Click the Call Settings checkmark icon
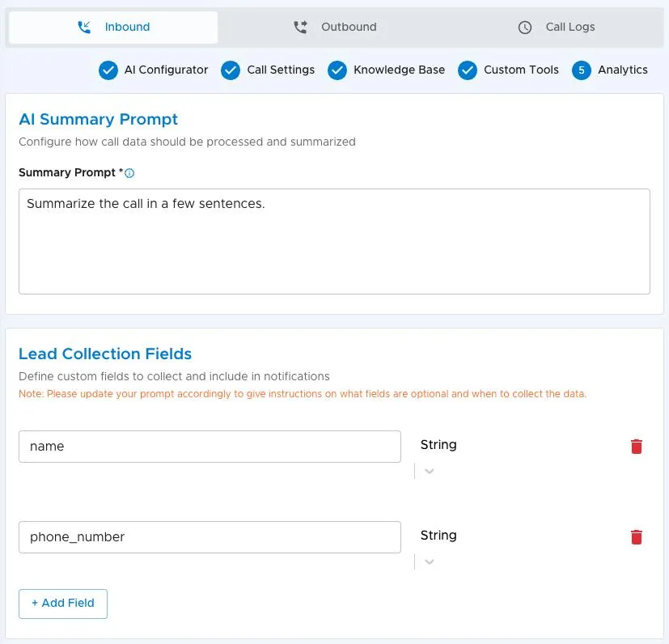 (x=231, y=70)
